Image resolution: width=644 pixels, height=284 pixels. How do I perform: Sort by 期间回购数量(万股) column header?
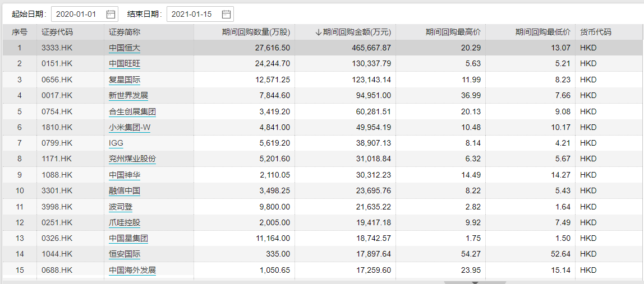(256, 32)
